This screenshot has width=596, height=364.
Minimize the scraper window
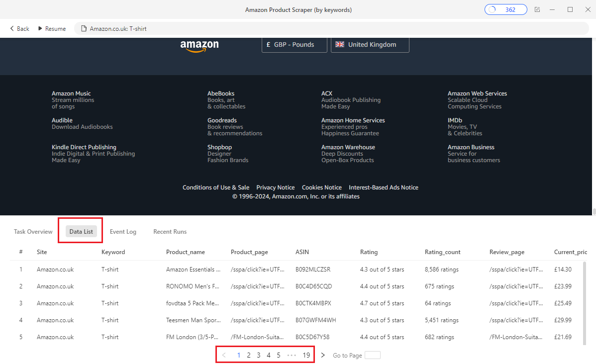[552, 9]
